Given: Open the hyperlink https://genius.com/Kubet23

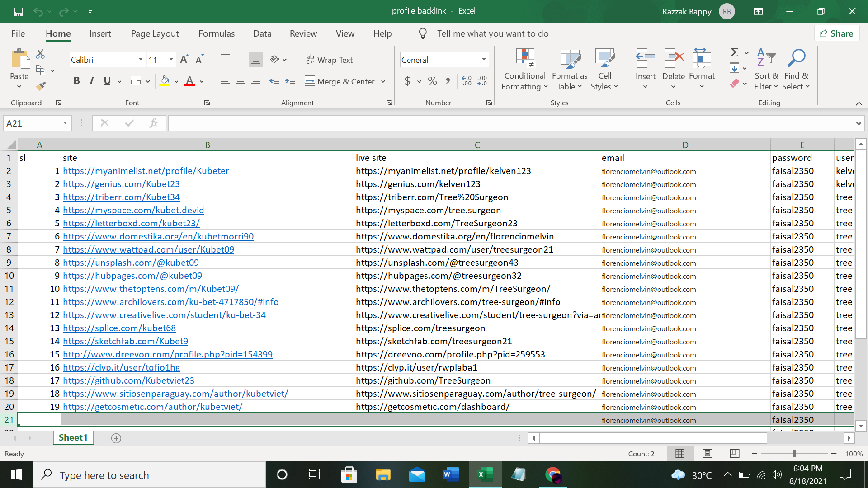Looking at the screenshot, I should (x=121, y=184).
